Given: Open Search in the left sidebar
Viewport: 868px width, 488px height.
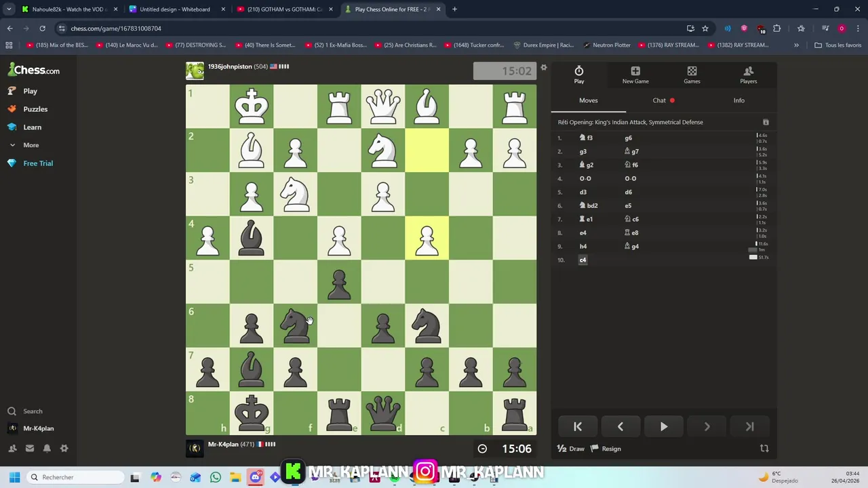Looking at the screenshot, I should pyautogui.click(x=25, y=411).
